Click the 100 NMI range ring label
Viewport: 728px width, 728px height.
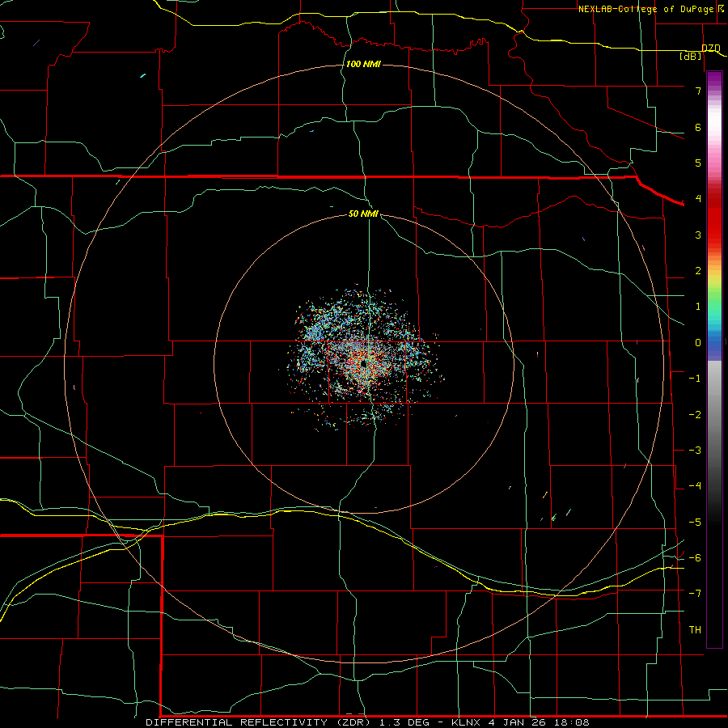tap(363, 64)
